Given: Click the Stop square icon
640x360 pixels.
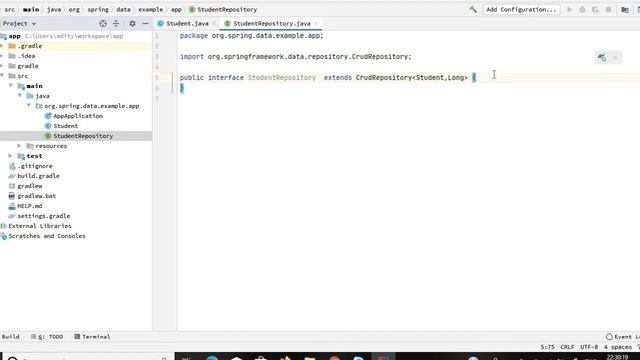Looking at the screenshot, I should coord(609,9).
